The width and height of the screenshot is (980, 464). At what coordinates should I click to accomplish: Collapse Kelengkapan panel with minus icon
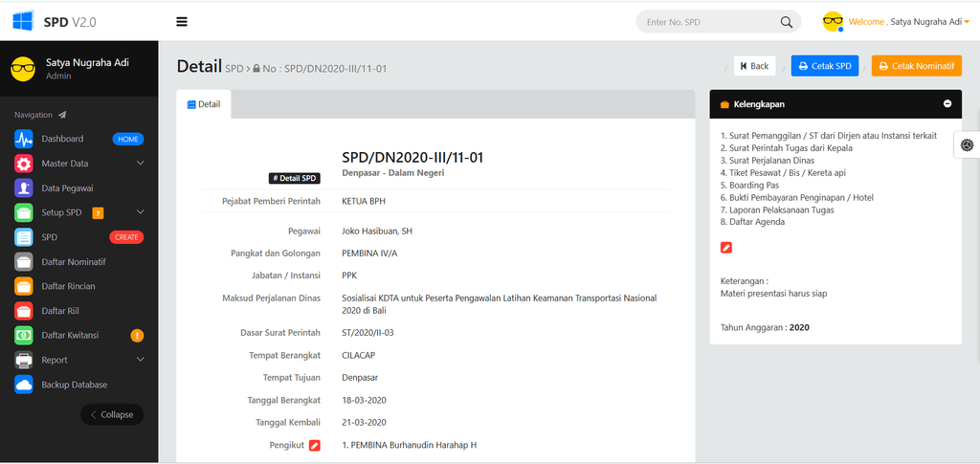click(x=947, y=103)
